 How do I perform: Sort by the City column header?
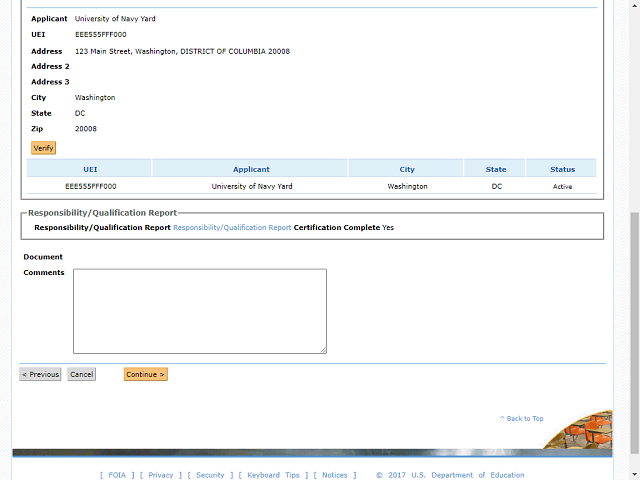pyautogui.click(x=407, y=169)
